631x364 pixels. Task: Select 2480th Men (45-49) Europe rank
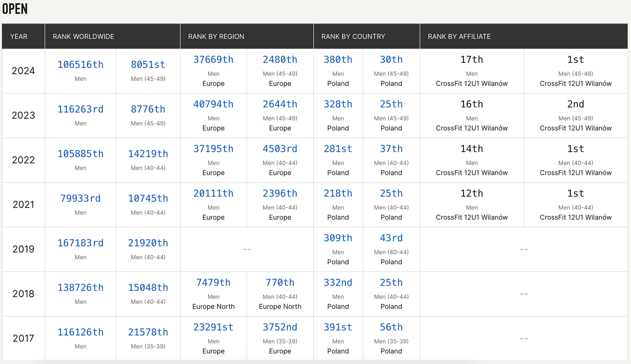tap(280, 60)
